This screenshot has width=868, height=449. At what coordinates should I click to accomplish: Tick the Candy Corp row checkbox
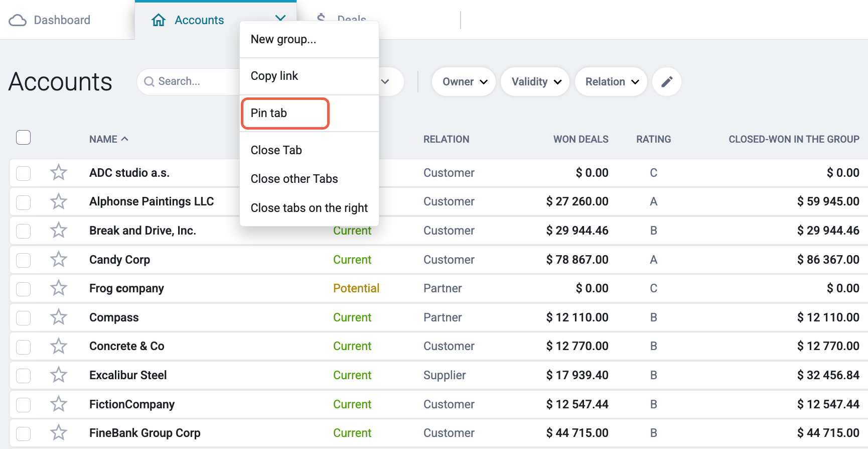coord(24,260)
